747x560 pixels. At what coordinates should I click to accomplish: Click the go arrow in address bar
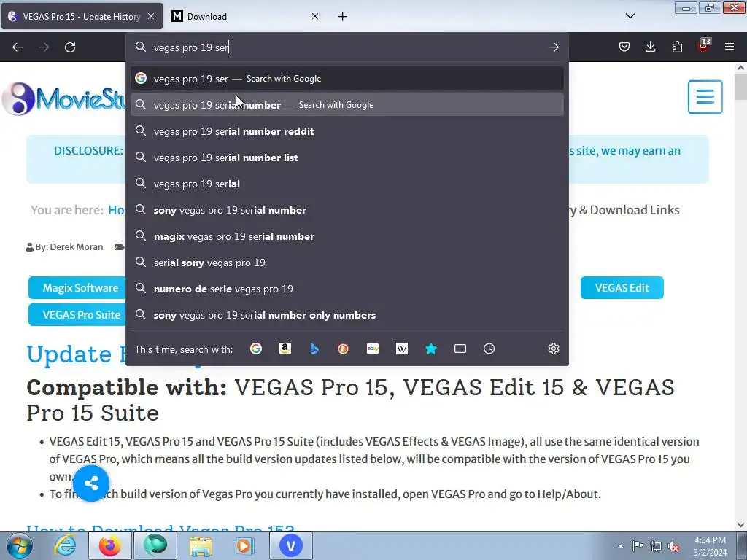[x=553, y=47]
